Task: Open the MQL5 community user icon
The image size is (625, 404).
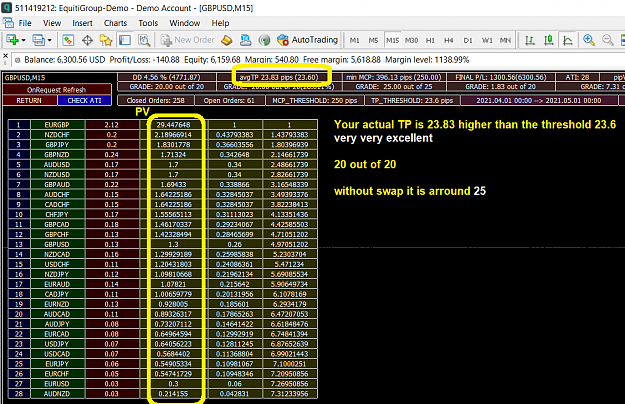Action: click(x=246, y=40)
